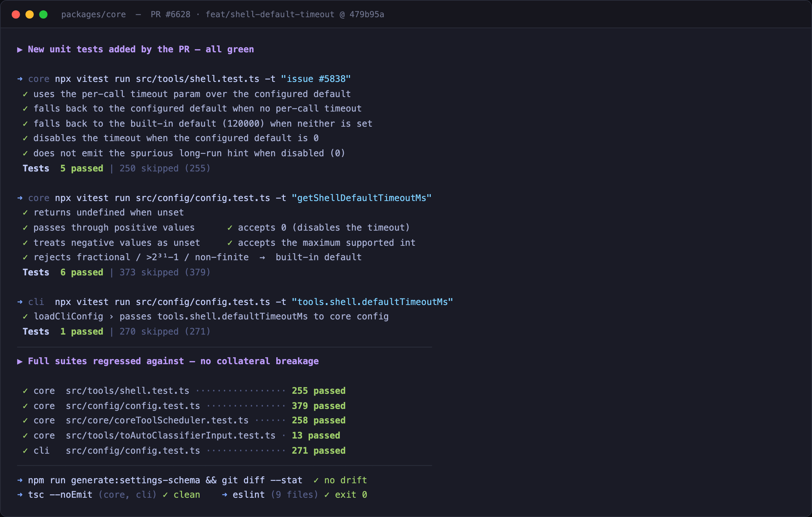This screenshot has width=812, height=517.
Task: Click the triangle before 'Full suites regressed against'
Action: click(20, 361)
